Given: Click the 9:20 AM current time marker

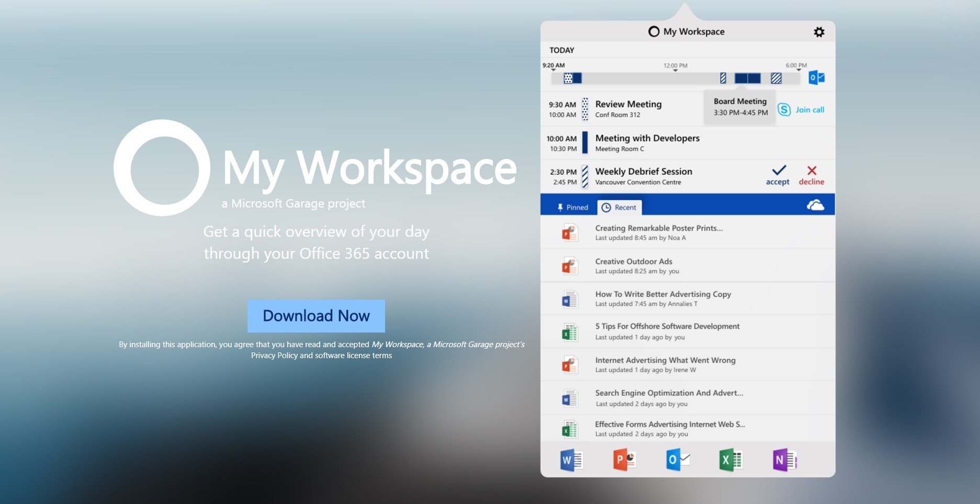Looking at the screenshot, I should click(x=554, y=66).
